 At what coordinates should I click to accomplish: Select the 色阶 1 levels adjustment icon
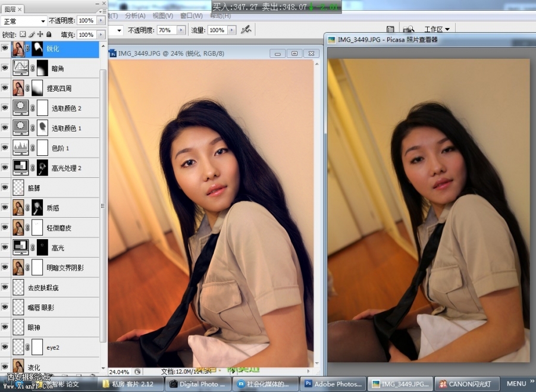pos(21,148)
